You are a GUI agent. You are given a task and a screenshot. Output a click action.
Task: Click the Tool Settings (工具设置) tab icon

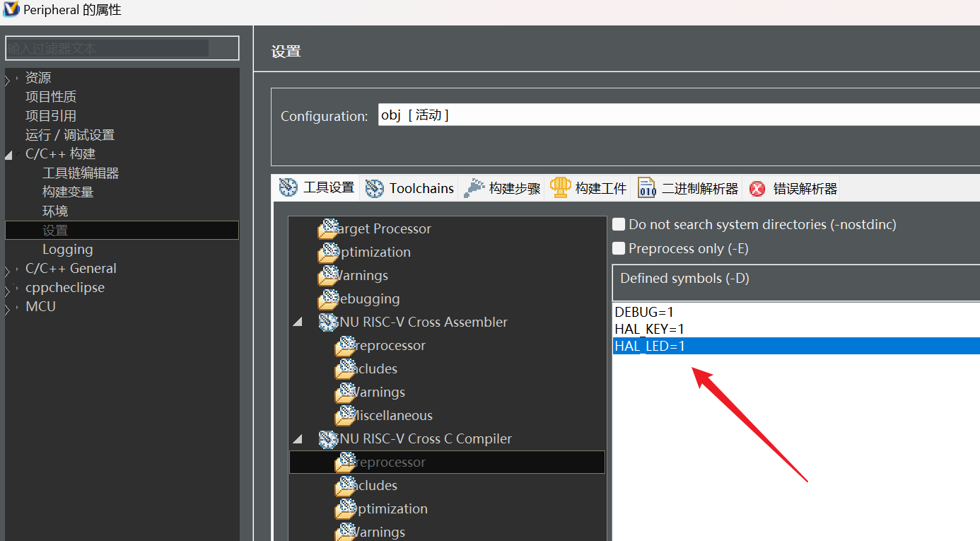288,187
